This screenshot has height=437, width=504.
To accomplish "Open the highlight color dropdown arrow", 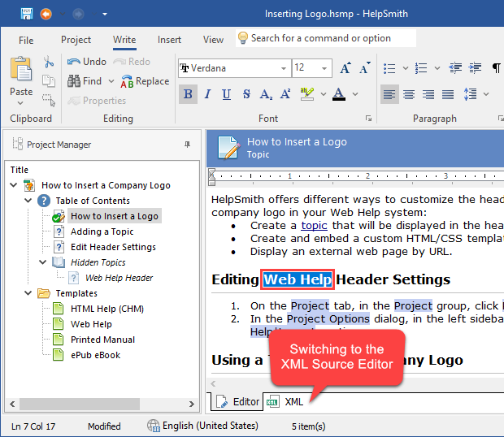I will (x=324, y=94).
